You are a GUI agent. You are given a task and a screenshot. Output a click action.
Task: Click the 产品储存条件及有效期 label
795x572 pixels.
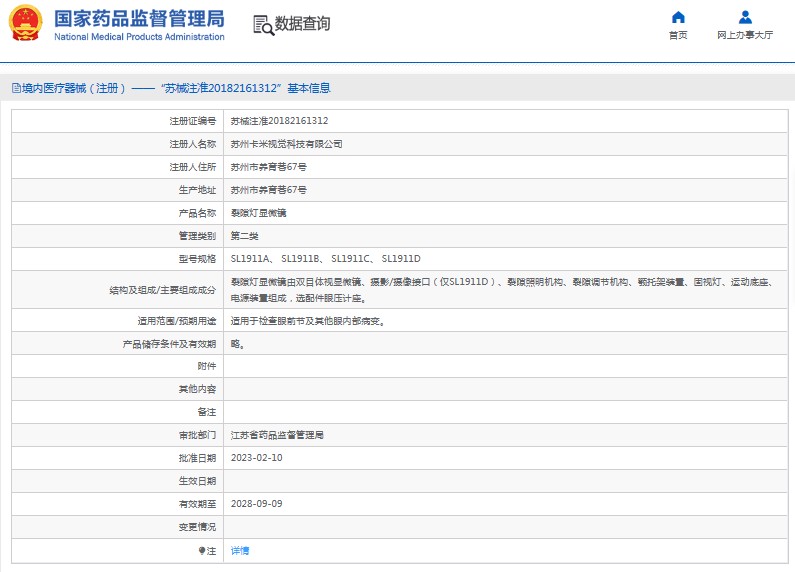169,344
